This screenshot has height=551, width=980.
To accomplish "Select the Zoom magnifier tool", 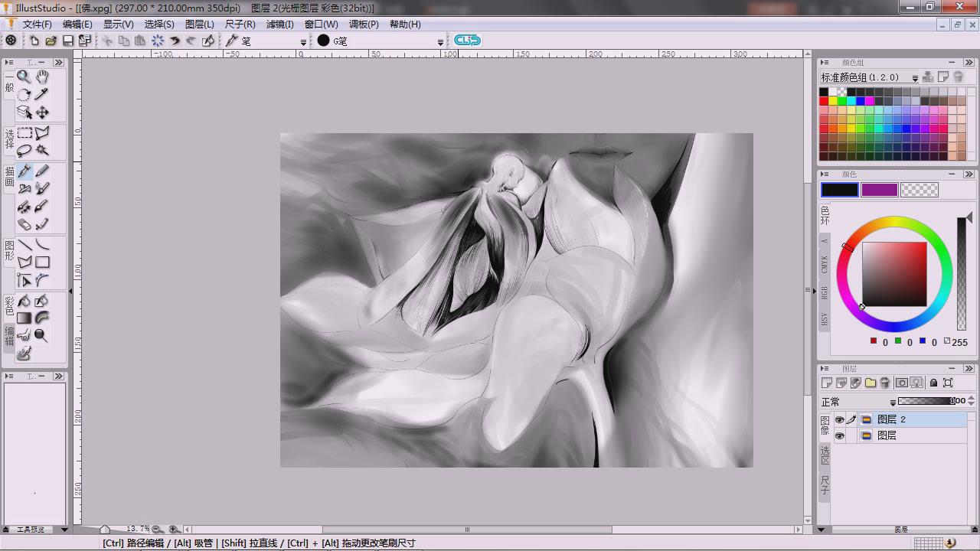I will click(24, 77).
